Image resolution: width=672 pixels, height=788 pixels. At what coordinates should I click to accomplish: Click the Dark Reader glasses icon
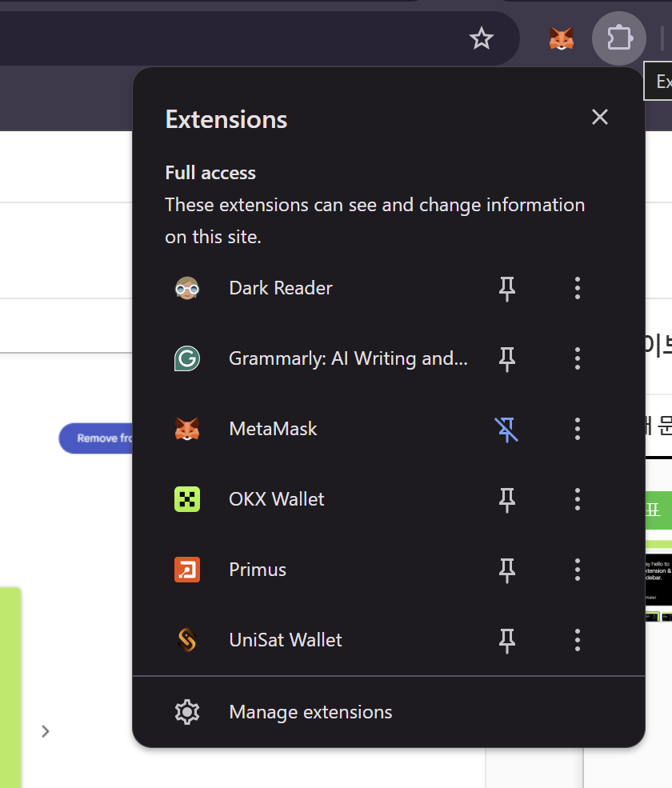[187, 288]
